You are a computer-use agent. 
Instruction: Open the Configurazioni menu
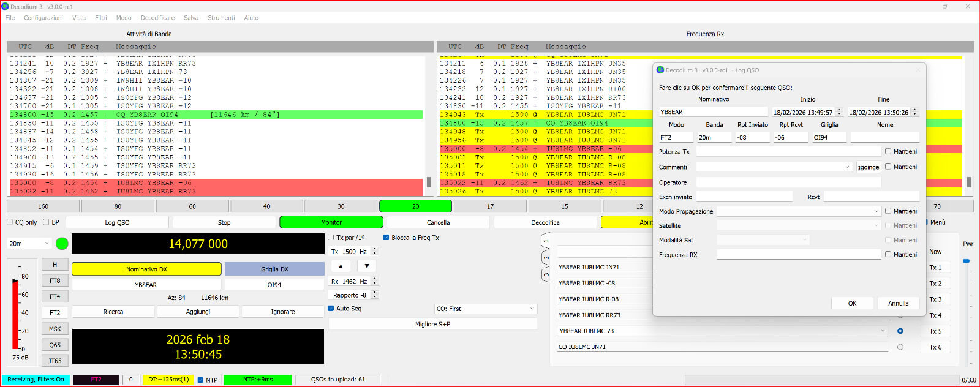pyautogui.click(x=43, y=18)
